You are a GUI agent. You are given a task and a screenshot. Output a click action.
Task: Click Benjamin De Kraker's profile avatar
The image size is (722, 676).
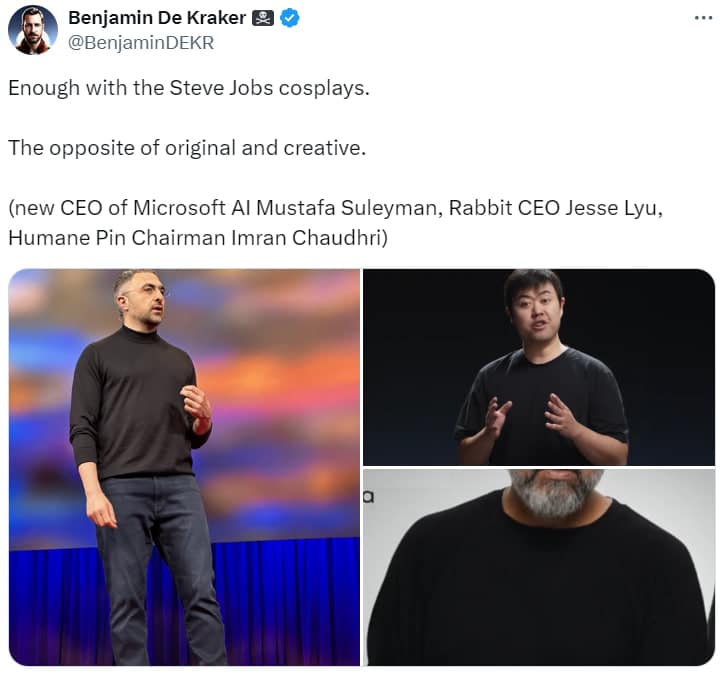(x=33, y=30)
